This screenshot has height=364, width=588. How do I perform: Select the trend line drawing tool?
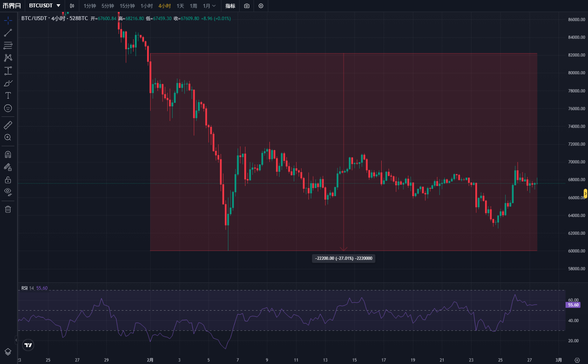tap(8, 33)
